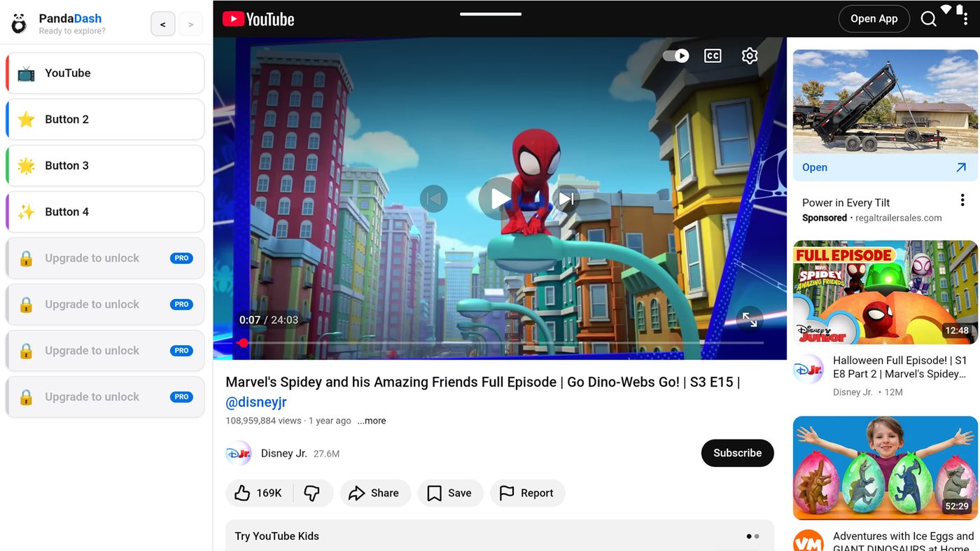Click the ad's Open link
The image size is (980, 551).
click(815, 167)
